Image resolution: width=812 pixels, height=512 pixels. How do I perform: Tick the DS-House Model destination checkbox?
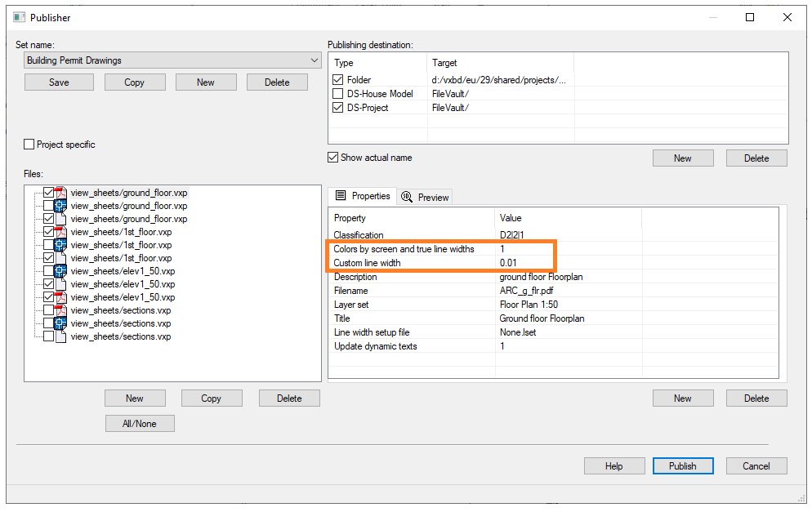click(338, 94)
